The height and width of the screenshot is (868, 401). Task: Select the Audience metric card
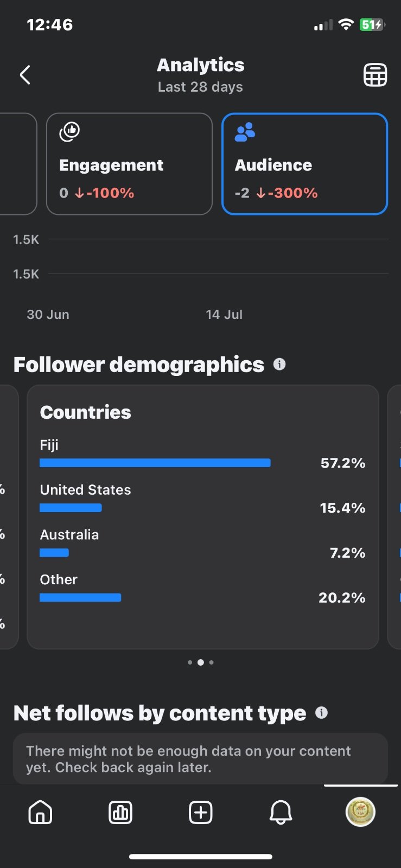point(304,164)
